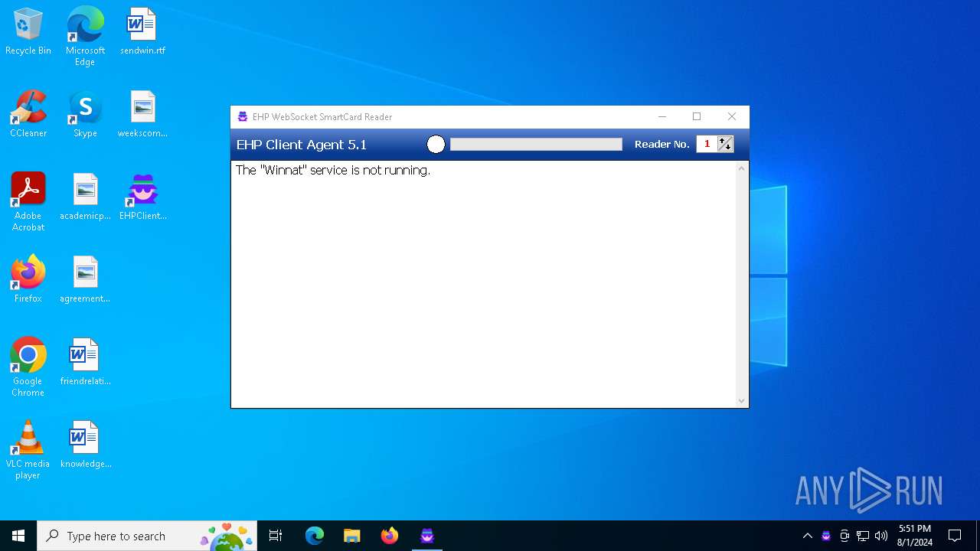Switch to EHP Client app in taskbar
Screen dimensions: 980x551
[427, 536]
